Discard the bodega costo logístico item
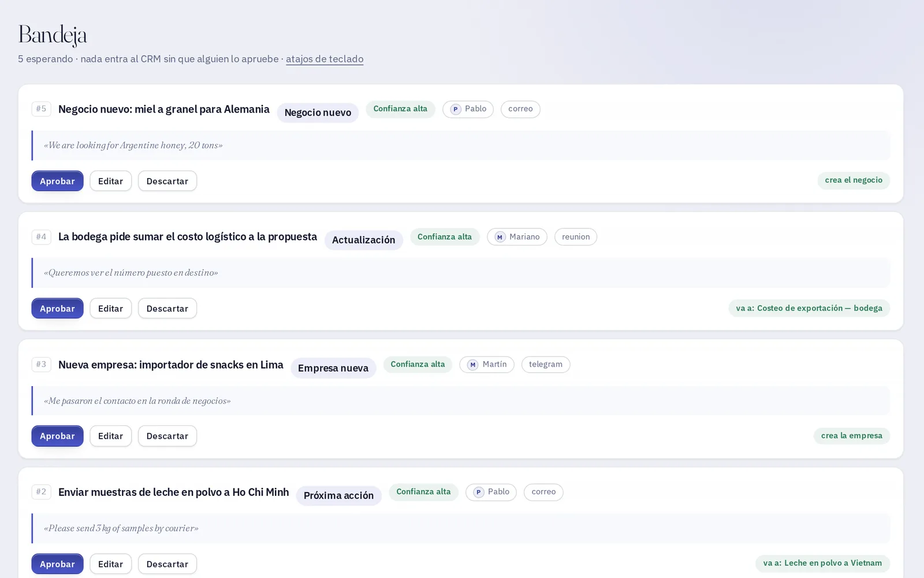This screenshot has width=924, height=578. point(167,309)
